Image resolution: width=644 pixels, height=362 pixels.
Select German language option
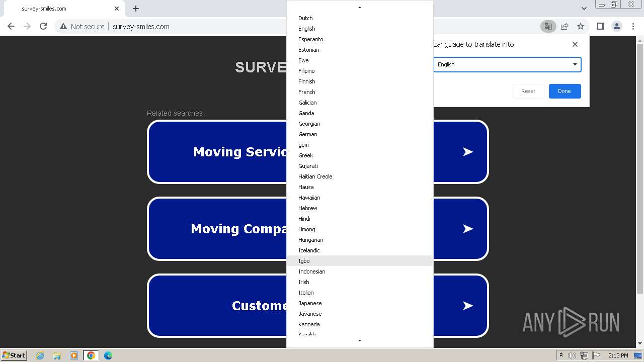tap(360, 134)
